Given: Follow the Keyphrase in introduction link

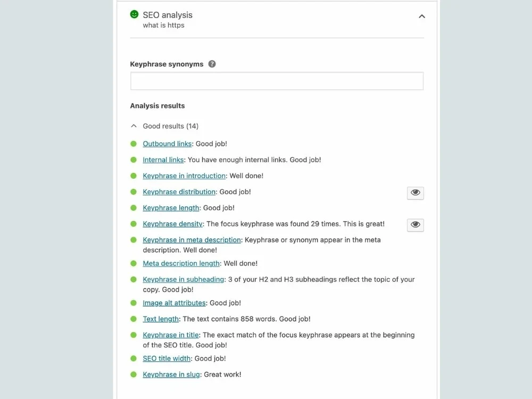Looking at the screenshot, I should pos(184,176).
